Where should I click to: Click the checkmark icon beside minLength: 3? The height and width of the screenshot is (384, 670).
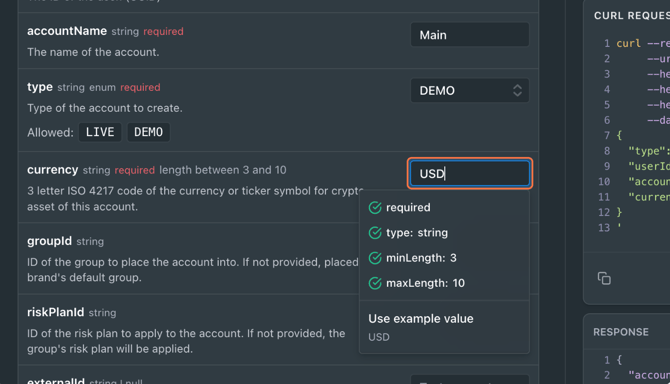[375, 258]
